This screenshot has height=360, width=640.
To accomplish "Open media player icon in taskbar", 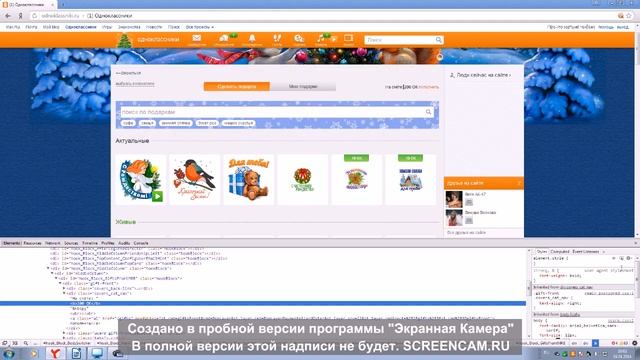I will (x=34, y=353).
